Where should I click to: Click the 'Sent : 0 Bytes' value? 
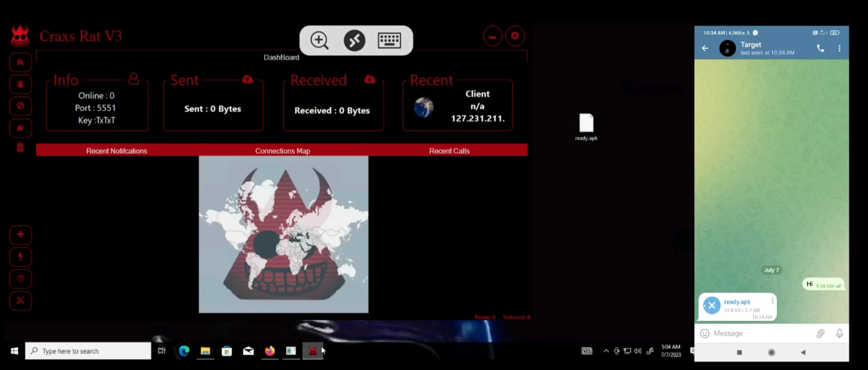213,109
